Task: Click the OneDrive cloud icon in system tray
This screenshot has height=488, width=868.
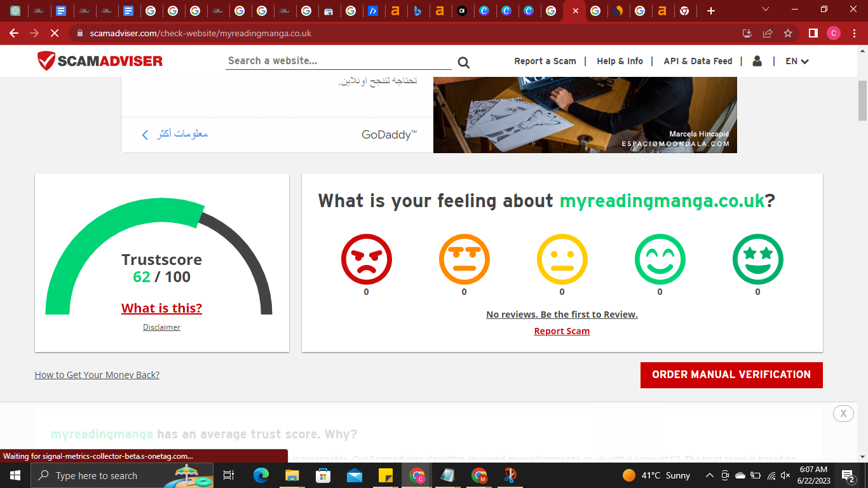Action: coord(740,475)
